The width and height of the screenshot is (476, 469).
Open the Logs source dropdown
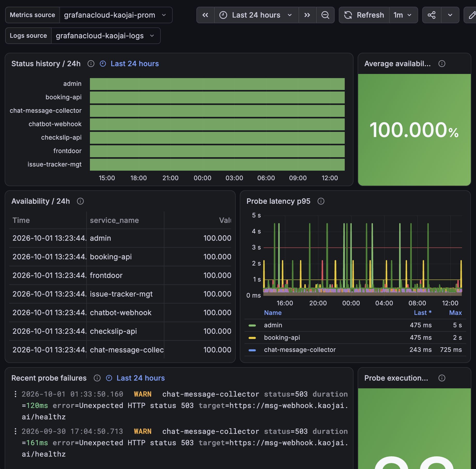point(105,36)
